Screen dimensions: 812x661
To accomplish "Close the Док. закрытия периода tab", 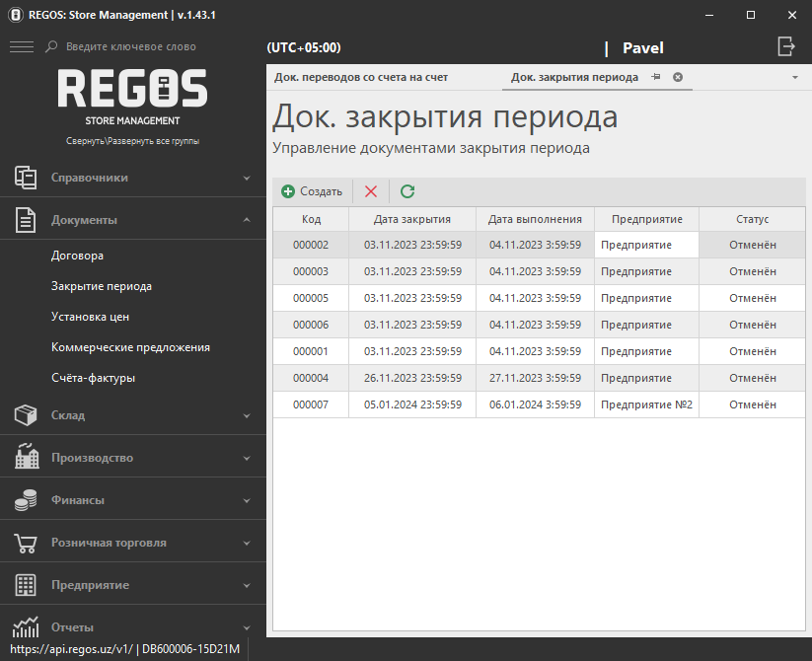I will pyautogui.click(x=678, y=77).
